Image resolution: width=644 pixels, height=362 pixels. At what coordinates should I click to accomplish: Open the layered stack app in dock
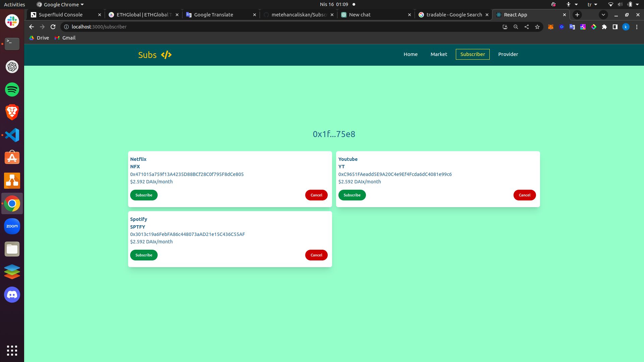12,272
